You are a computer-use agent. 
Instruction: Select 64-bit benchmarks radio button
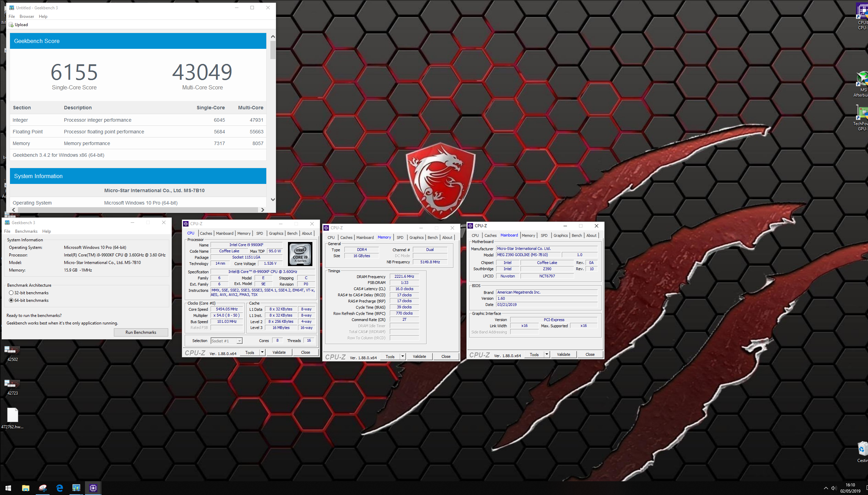point(11,300)
